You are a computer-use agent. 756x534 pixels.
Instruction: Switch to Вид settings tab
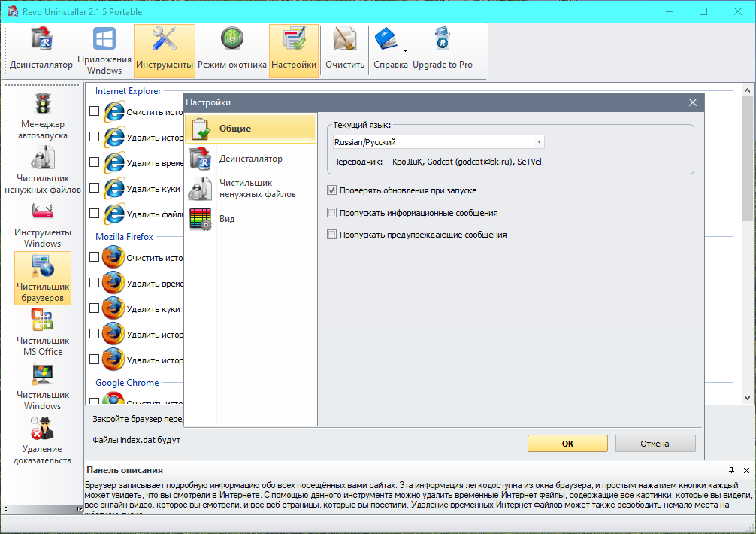coord(227,219)
